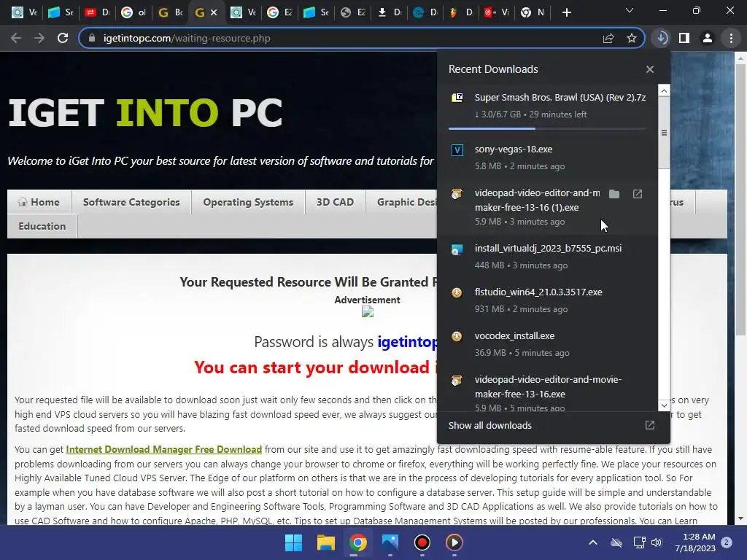Select the sony-vegas-18.exe download name

coord(514,149)
